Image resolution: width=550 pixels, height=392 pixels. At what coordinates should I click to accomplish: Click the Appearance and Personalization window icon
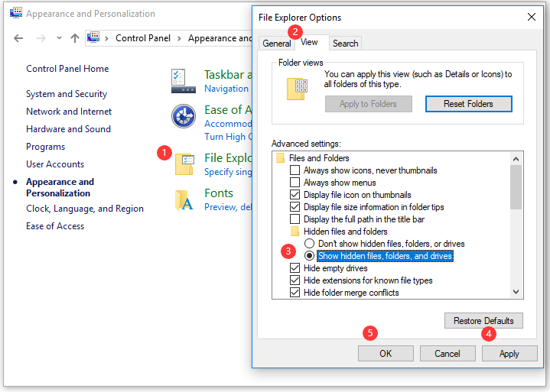16,13
